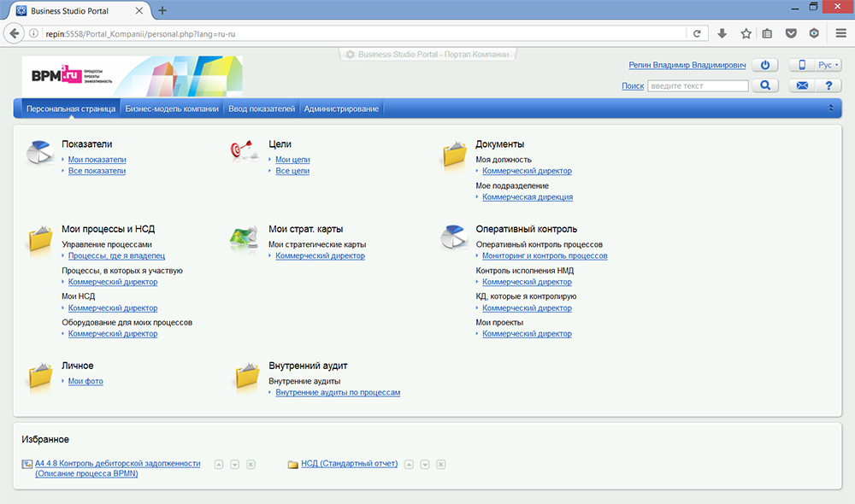Open Мониторинг и контроль процессов link
This screenshot has height=504, width=855.
545,255
